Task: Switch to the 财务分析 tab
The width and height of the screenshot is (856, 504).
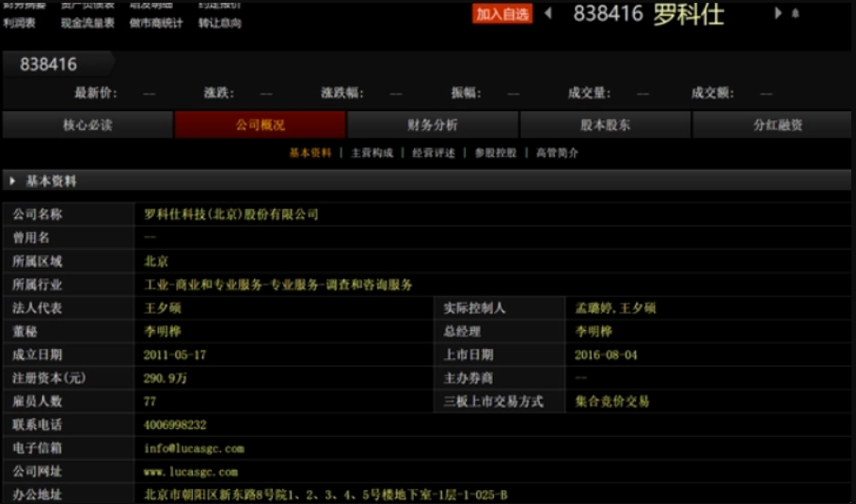Action: (x=433, y=125)
